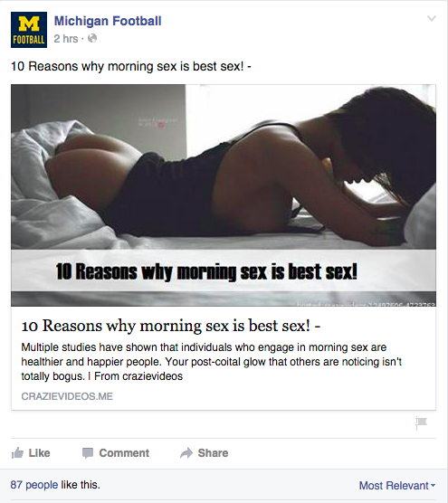Click the speech bubble Comment icon
The height and width of the screenshot is (503, 448).
tap(88, 453)
